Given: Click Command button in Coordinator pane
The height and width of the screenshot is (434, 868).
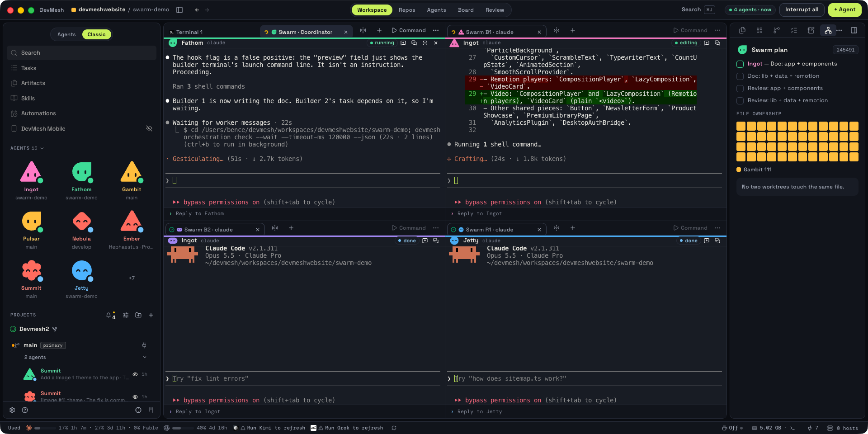Looking at the screenshot, I should click(x=409, y=30).
